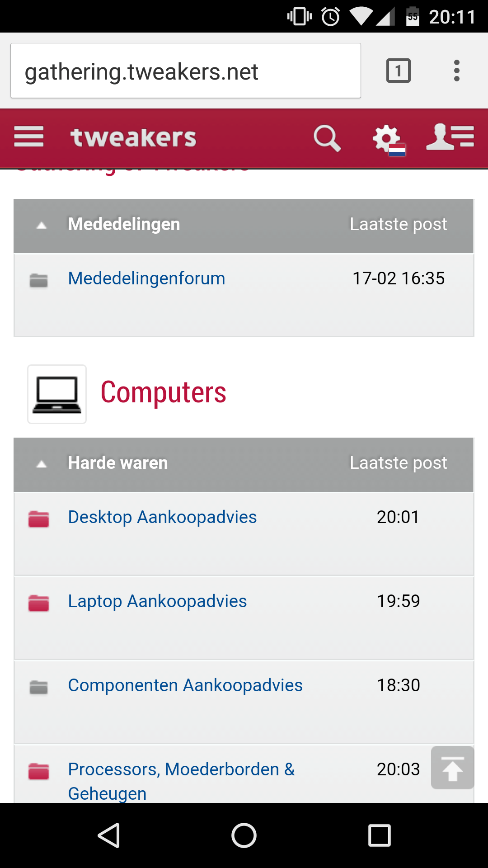Collapse the Mededelingen section
488x868 pixels.
click(x=42, y=225)
